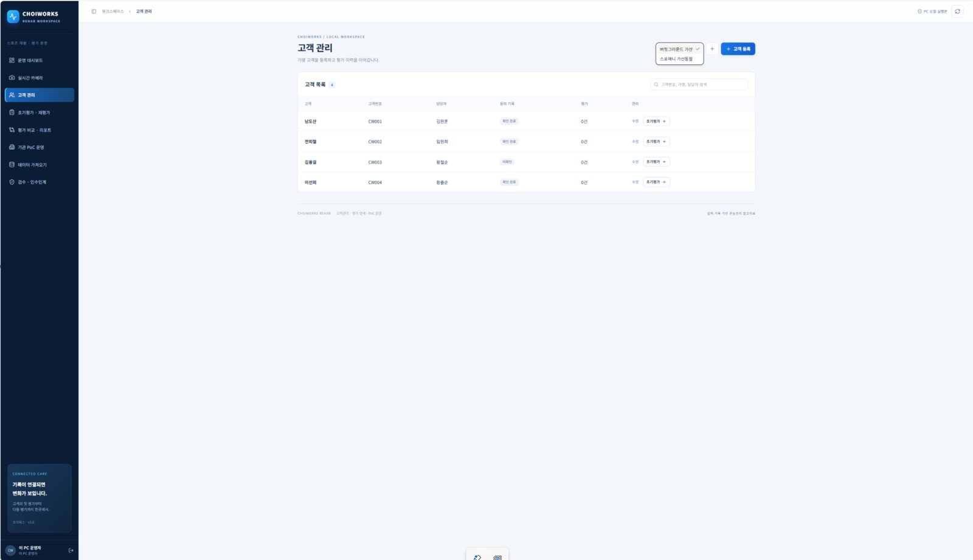Click customer number CW001

[x=375, y=122]
